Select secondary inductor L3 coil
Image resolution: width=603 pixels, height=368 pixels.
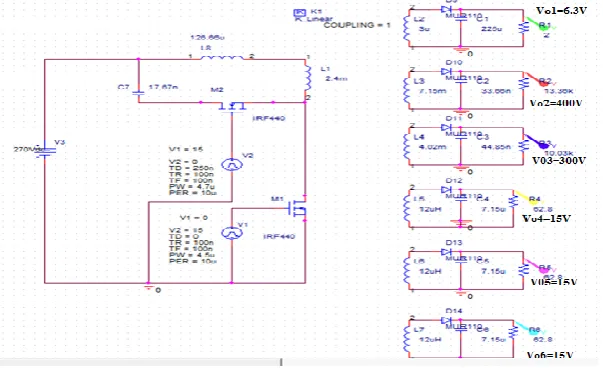tap(406, 90)
